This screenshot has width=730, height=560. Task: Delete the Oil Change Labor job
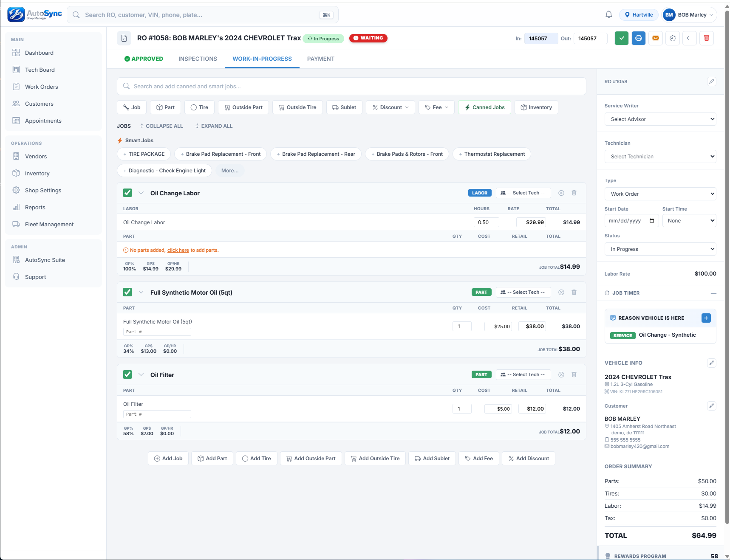click(x=574, y=193)
